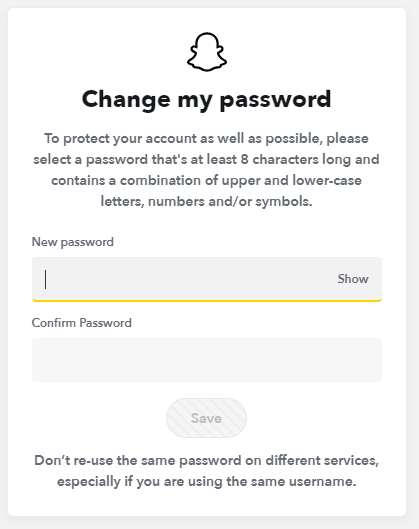Click the 'letters, numbers and/or symbols.' line

[x=206, y=201]
